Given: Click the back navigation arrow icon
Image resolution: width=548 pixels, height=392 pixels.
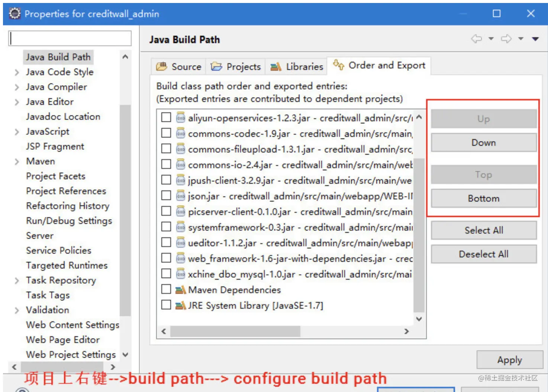Looking at the screenshot, I should click(477, 39).
